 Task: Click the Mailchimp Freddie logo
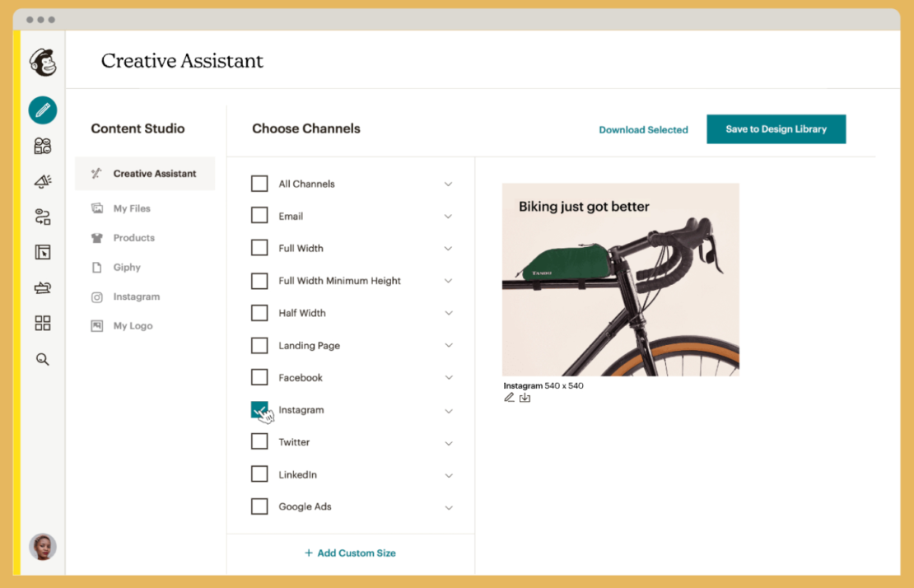point(42,59)
